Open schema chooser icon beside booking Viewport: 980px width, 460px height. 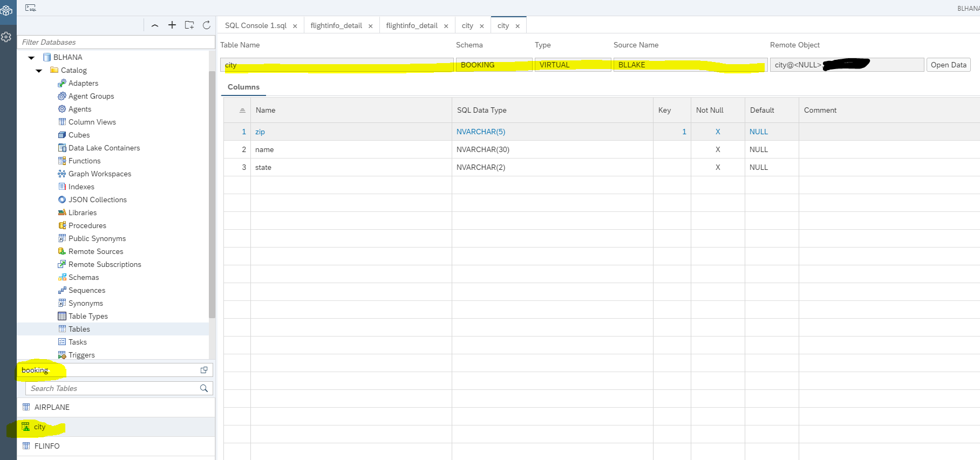[x=204, y=370]
